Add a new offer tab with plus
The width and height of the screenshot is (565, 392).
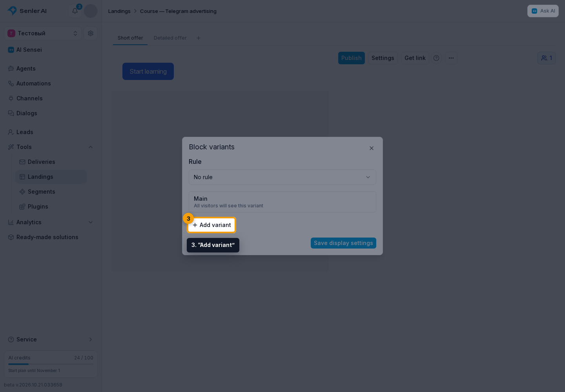point(199,38)
